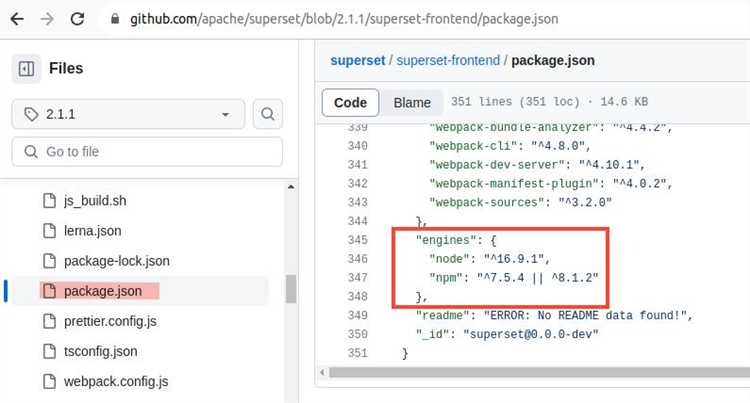This screenshot has width=750, height=403.
Task: Click the padlock site info icon
Action: (114, 19)
